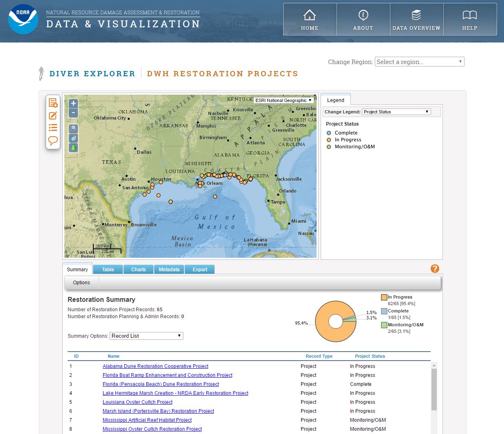Click the bulleted list icon in sidebar
The image size is (504, 434).
53,128
